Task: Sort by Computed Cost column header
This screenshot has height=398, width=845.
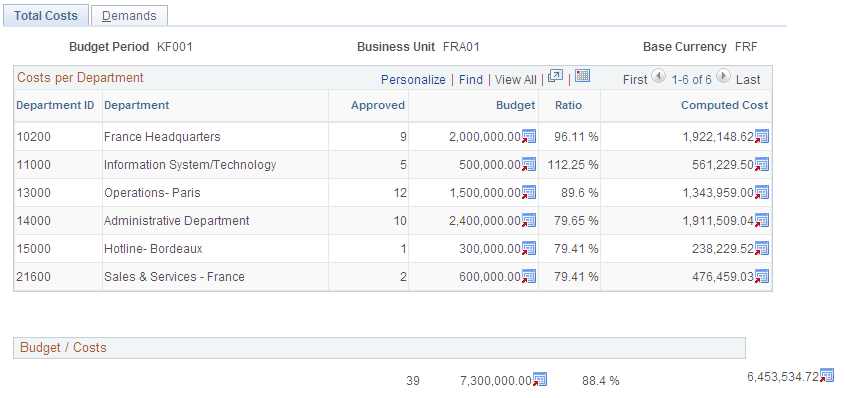Action: tap(725, 106)
